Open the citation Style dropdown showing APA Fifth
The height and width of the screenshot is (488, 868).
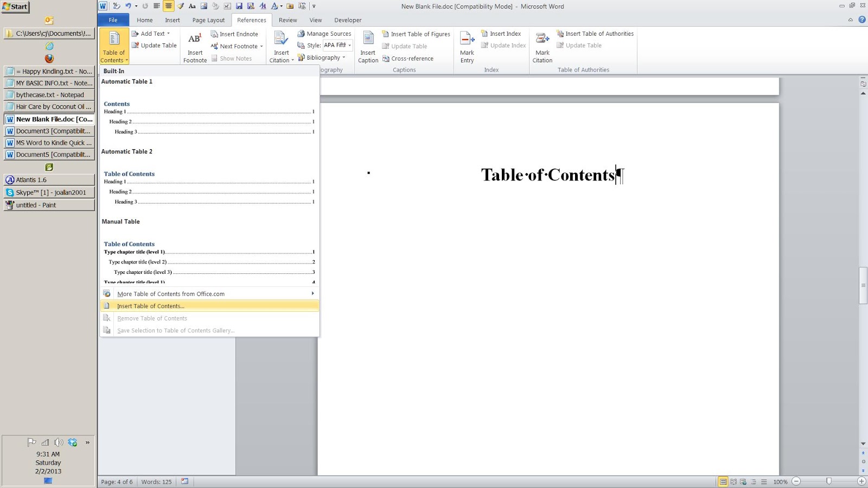[x=337, y=46]
